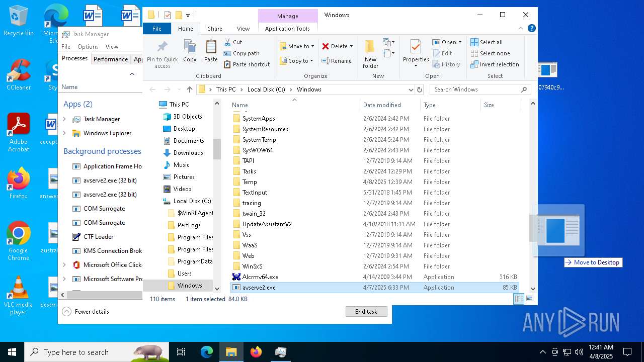Switch to the Share ribbon tab
Viewport: 644px width, 362px height.
tap(215, 29)
